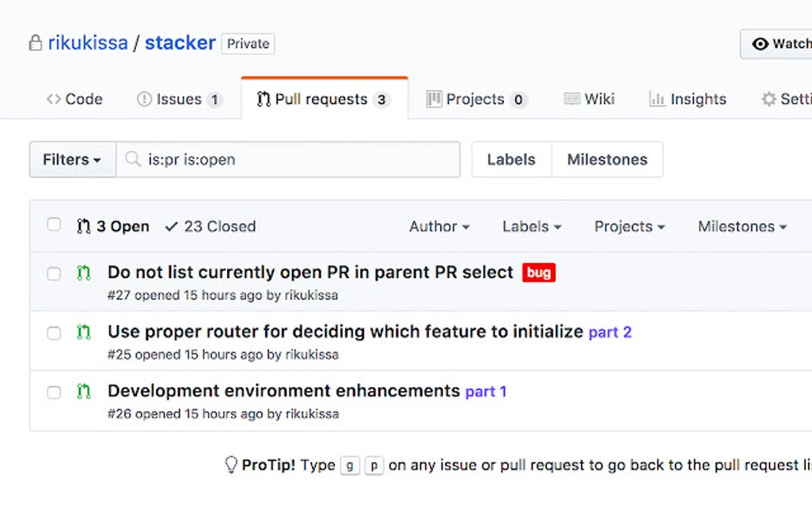Open the Wiki tab

[x=589, y=99]
